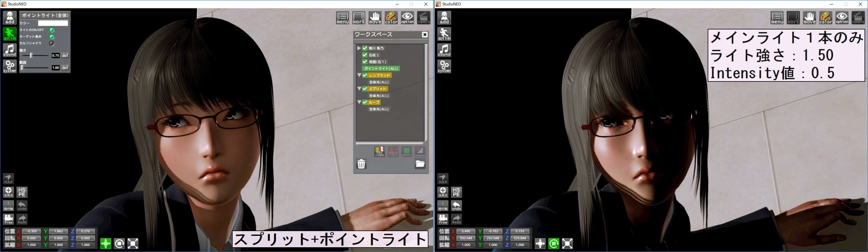868x252 pixels.
Task: Click the camera clapperboard icon in left window
Action: tap(424, 18)
